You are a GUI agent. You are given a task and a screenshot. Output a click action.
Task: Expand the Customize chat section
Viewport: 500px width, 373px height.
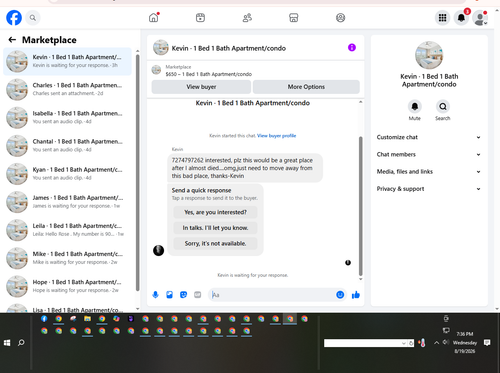pyautogui.click(x=429, y=137)
